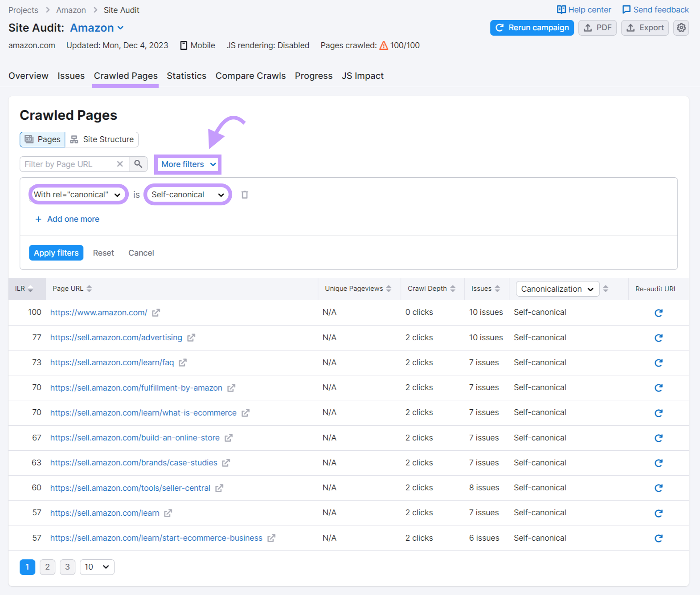Open the With rel="canonical" filter dropdown
700x595 pixels.
(78, 195)
